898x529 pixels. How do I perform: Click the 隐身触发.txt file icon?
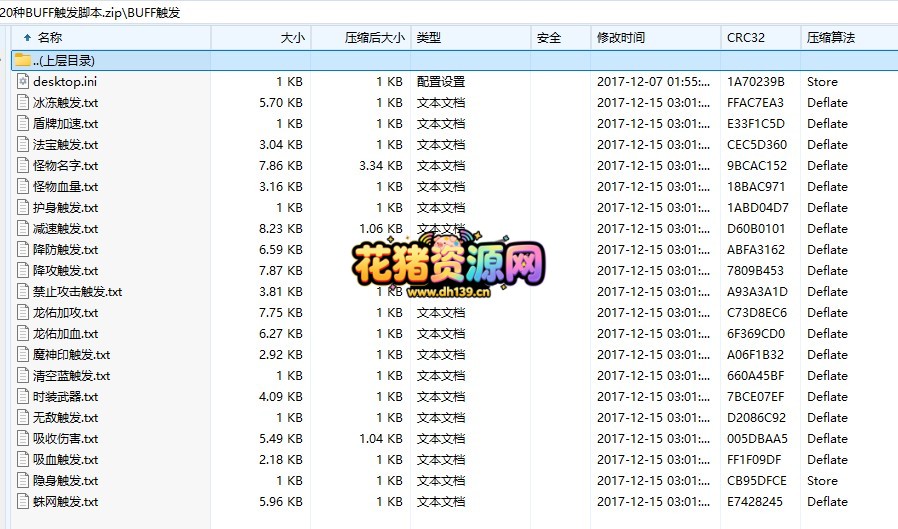(22, 480)
